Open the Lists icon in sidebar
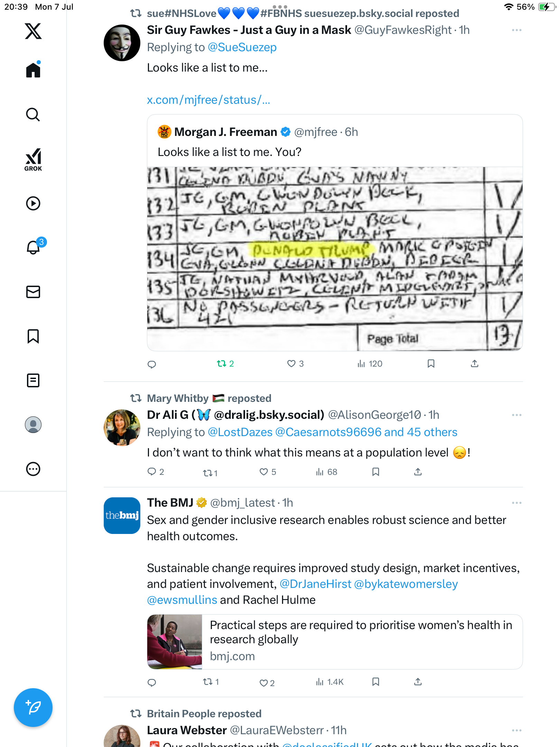Viewport: 560px width, 747px height. point(33,380)
